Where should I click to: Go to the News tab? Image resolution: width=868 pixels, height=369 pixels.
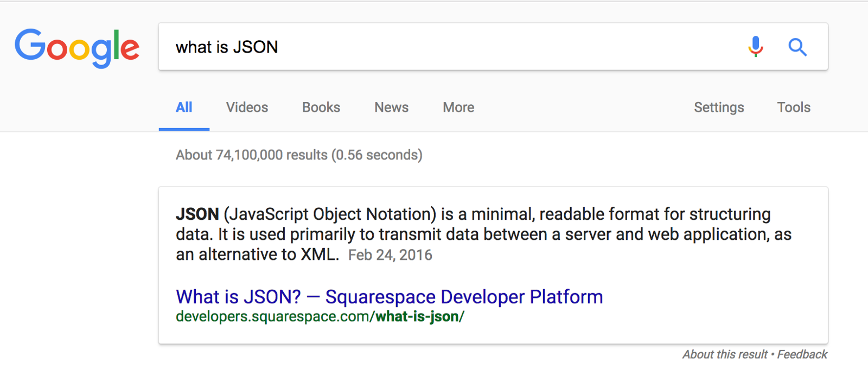coord(391,107)
